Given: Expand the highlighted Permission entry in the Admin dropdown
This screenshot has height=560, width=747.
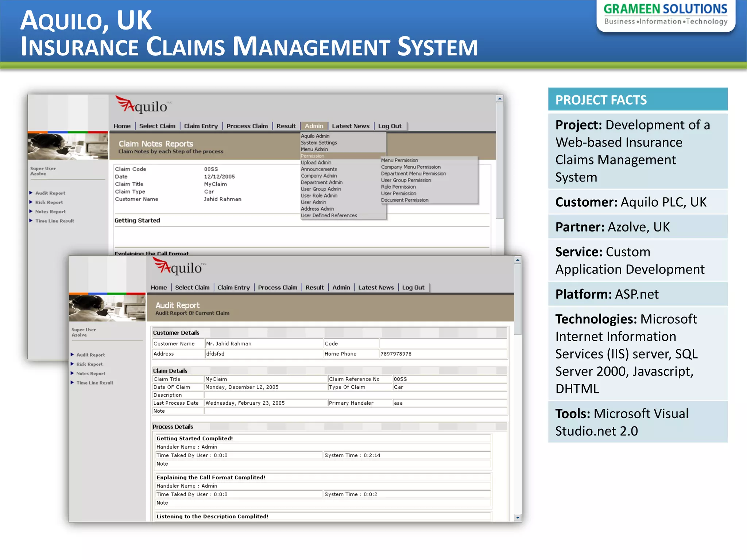Looking at the screenshot, I should [343, 156].
